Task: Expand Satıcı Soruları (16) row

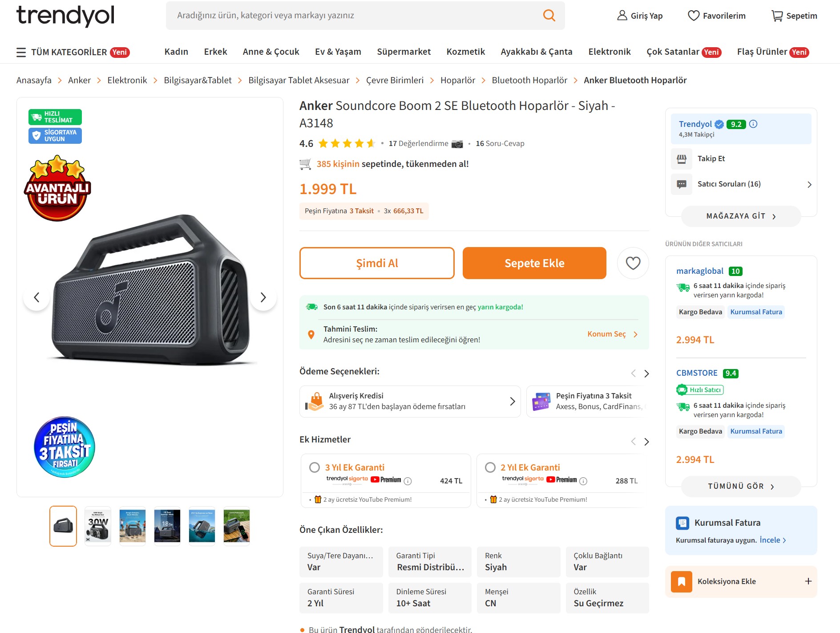Action: click(x=809, y=184)
